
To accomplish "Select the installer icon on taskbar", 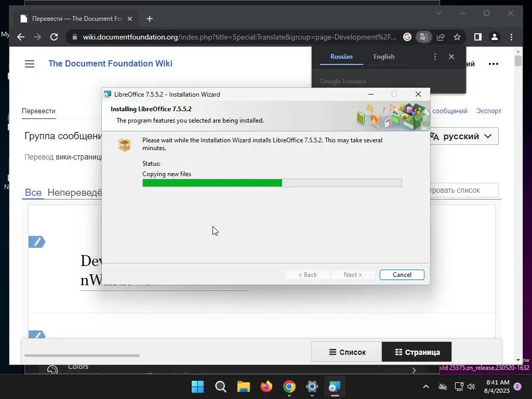I will pyautogui.click(x=335, y=387).
